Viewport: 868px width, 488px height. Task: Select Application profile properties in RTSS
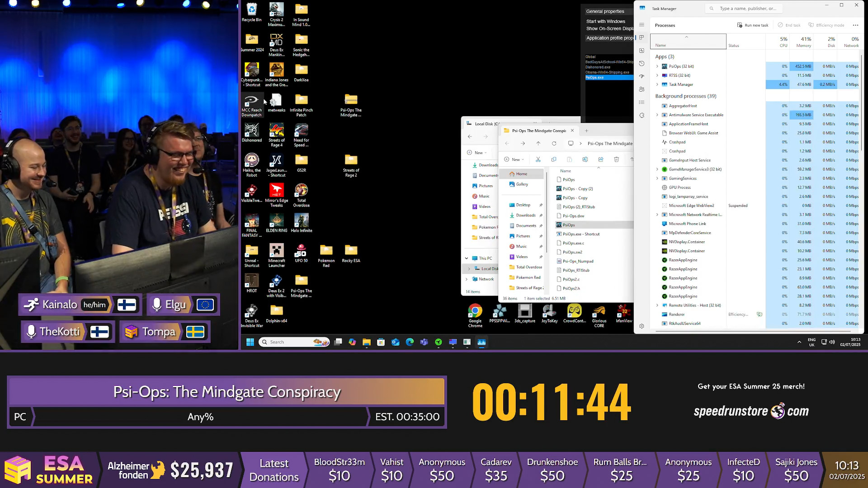click(x=609, y=38)
